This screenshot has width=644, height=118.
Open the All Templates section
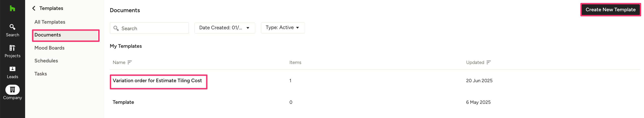click(x=50, y=22)
